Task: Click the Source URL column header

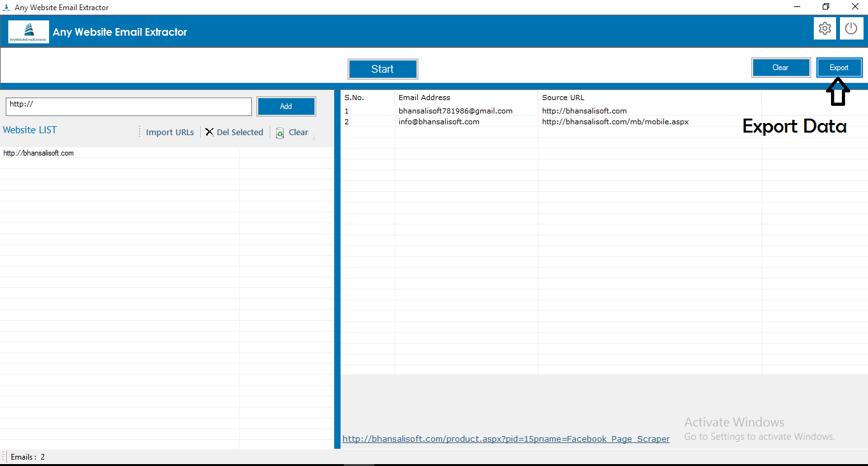Action: tap(563, 98)
